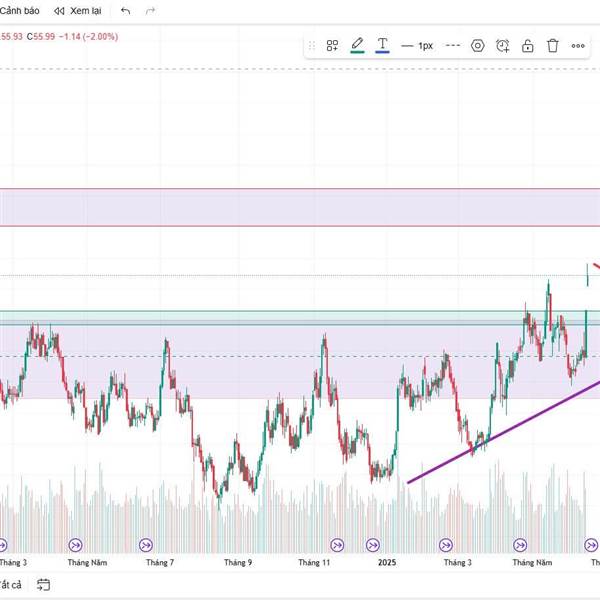Start bar replay with Xem lại
Screen dimensions: 600x600
(78, 11)
